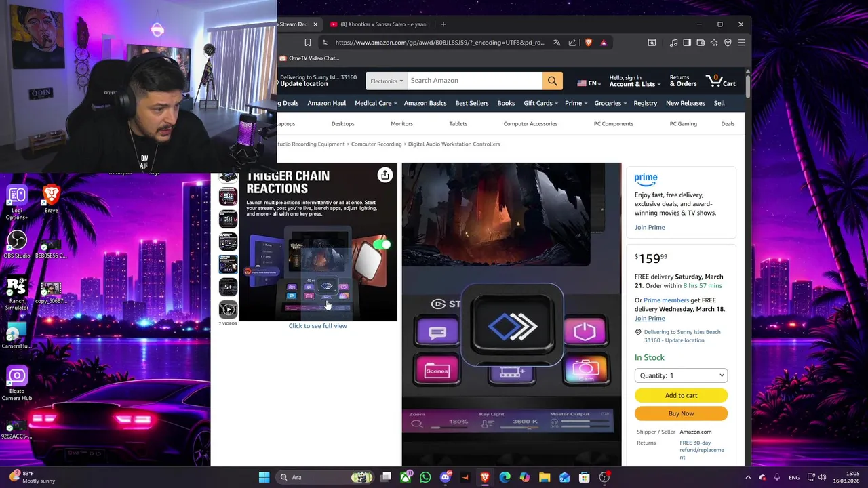Click the Brave VPN shield icon
This screenshot has height=488, width=868.
coord(728,43)
